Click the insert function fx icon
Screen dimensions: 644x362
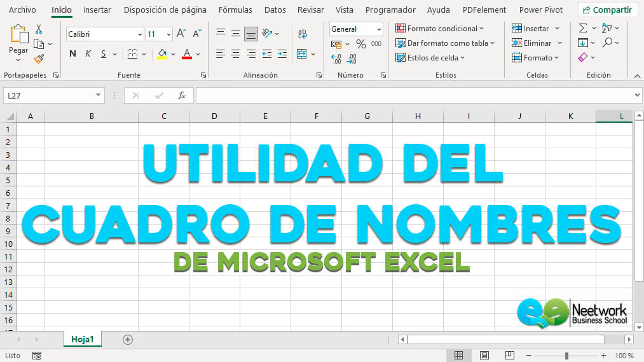click(182, 95)
